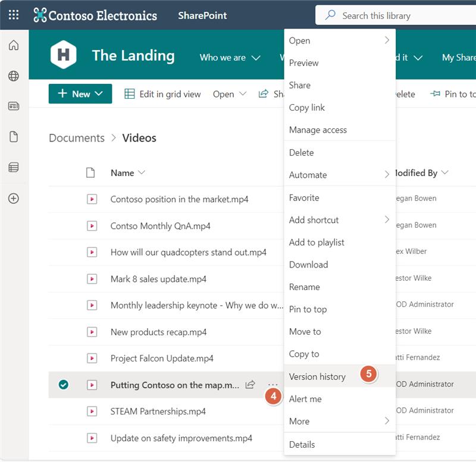Open New products recap.mp4 file

point(158,332)
